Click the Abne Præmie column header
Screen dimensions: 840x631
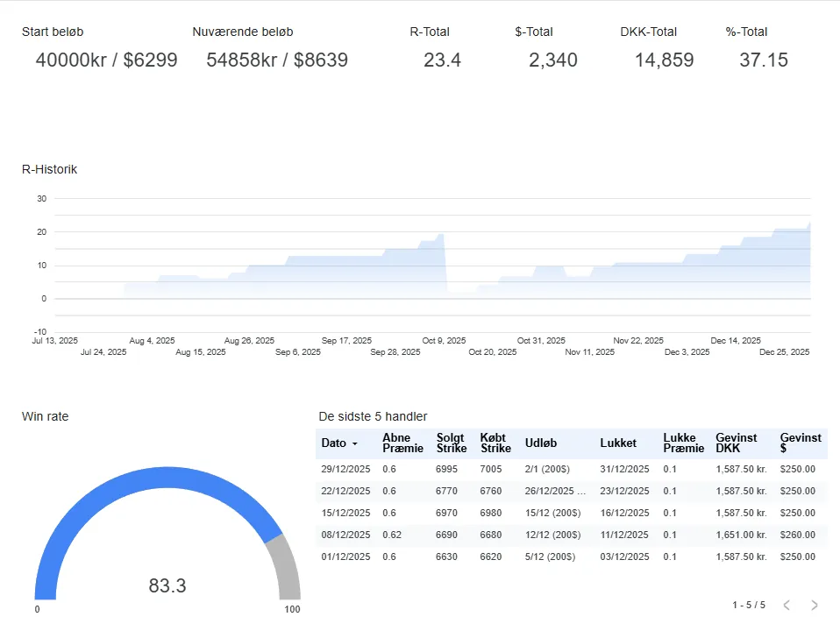402,443
